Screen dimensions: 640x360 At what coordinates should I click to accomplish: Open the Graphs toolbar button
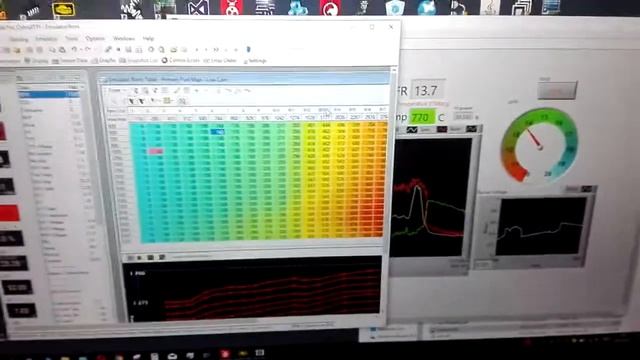tap(104, 60)
